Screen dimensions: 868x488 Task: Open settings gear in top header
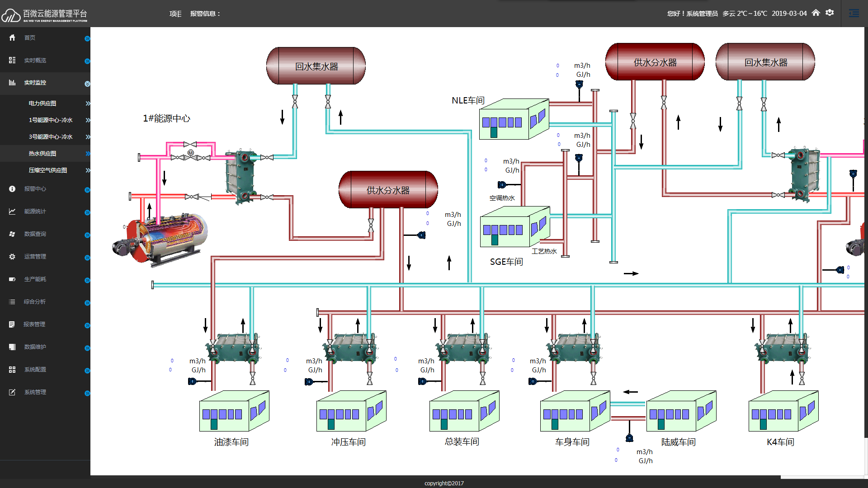pos(830,13)
